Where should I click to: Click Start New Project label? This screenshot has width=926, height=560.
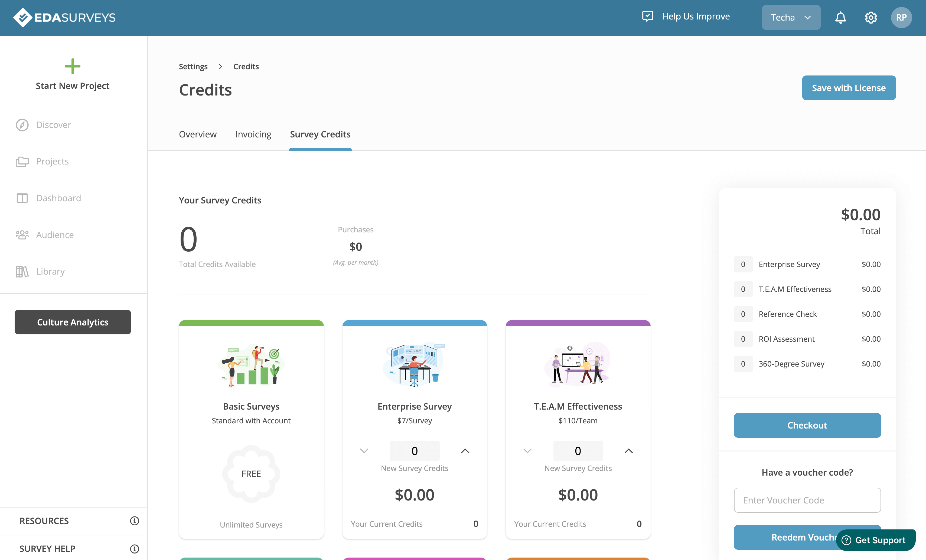[73, 86]
